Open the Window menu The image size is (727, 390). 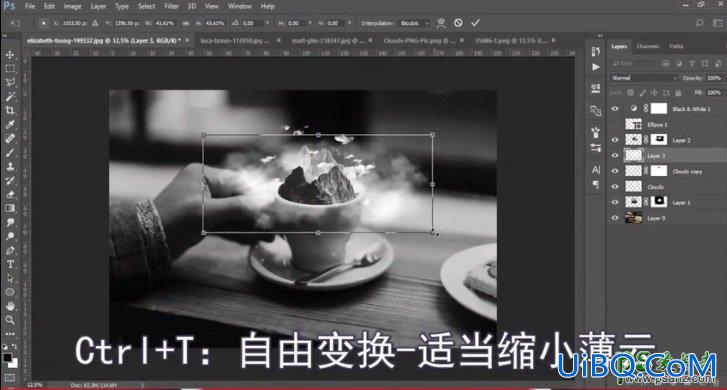tap(239, 6)
